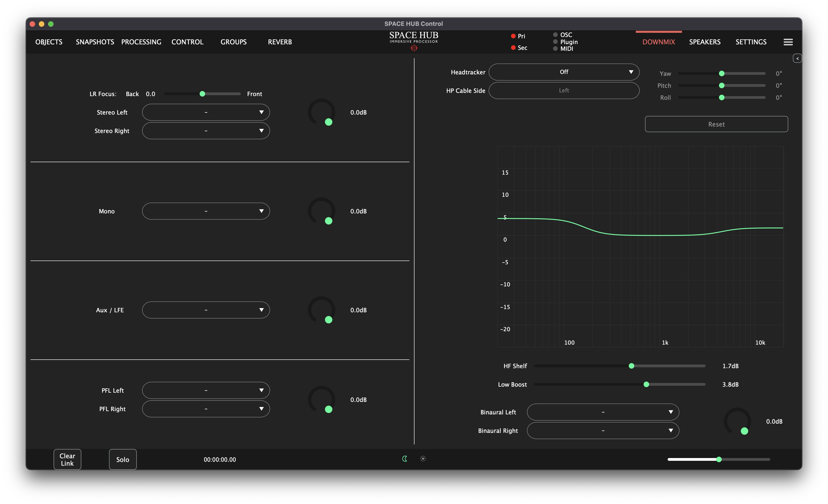
Task: Click the HF Shelf 1.7dB value
Action: (x=731, y=366)
